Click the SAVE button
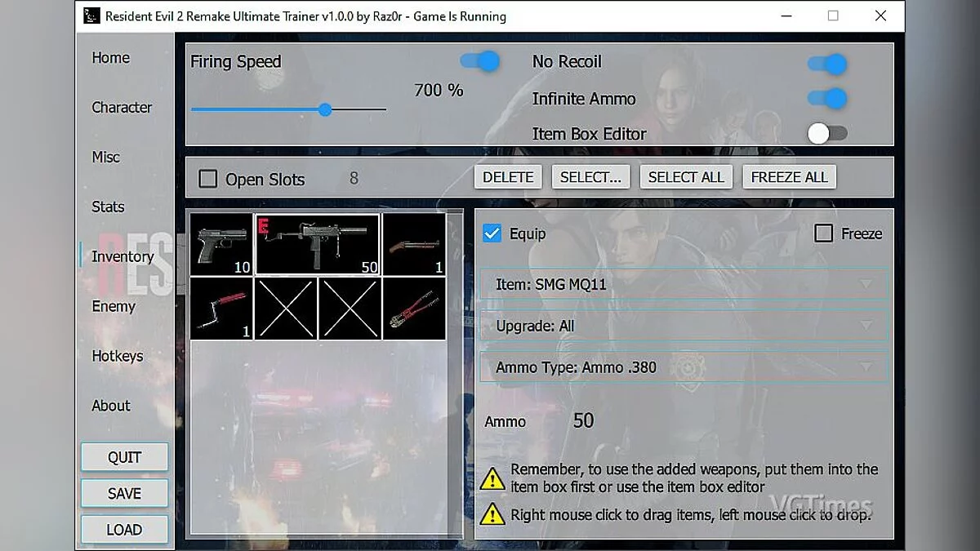The image size is (980, 551). [124, 493]
